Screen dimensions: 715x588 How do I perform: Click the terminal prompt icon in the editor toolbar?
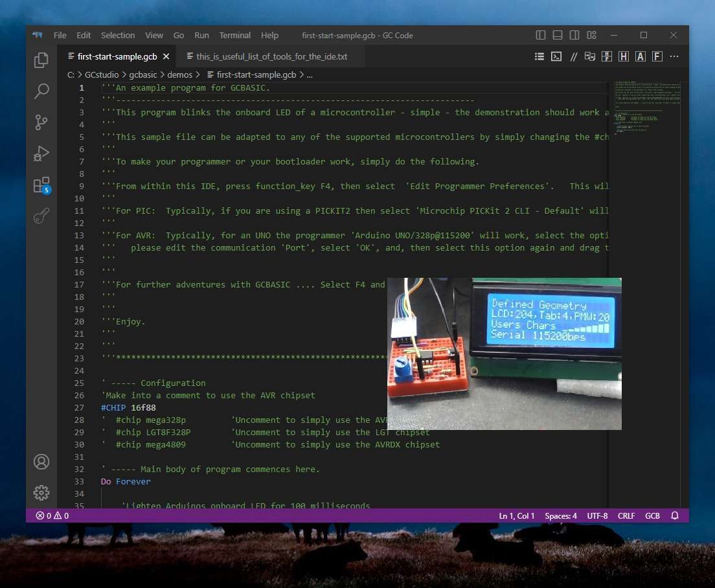click(556, 56)
